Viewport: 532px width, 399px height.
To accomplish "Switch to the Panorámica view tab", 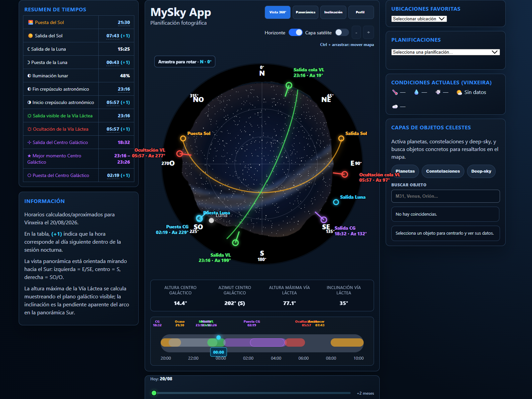I will tap(305, 12).
